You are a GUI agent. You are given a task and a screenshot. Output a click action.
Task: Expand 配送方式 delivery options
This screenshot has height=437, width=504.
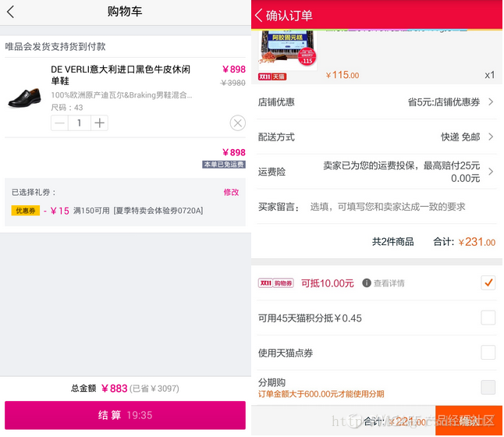[x=377, y=137]
